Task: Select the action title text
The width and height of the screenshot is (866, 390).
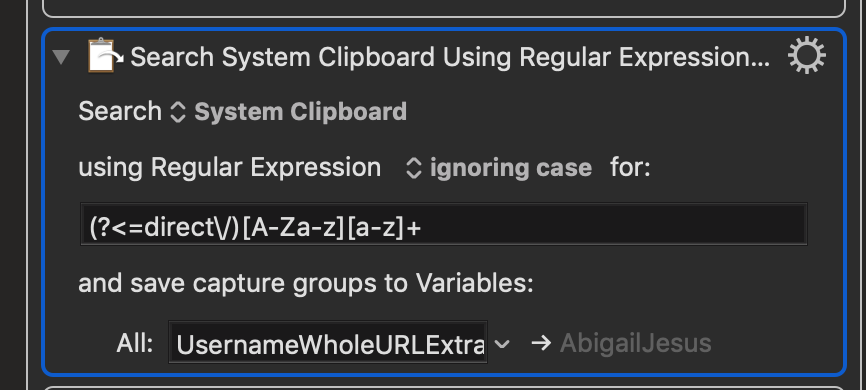Action: [450, 57]
